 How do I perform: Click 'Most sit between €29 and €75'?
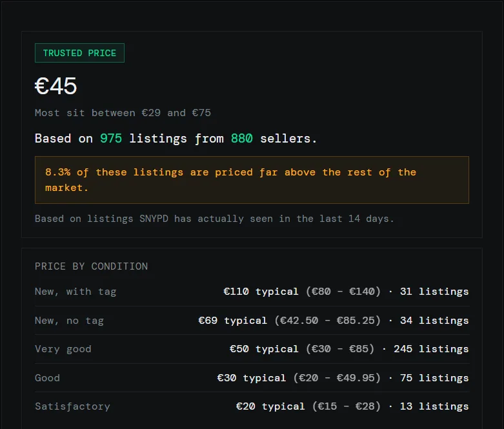(x=123, y=113)
